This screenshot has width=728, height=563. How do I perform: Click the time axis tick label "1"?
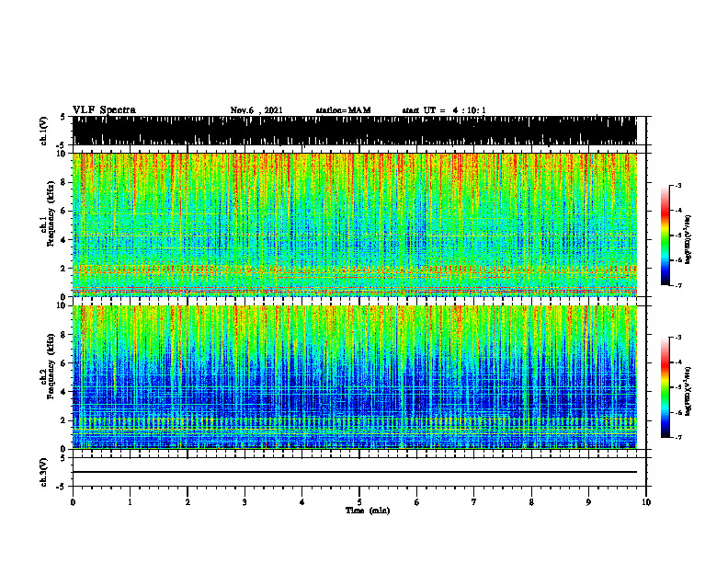coord(130,502)
